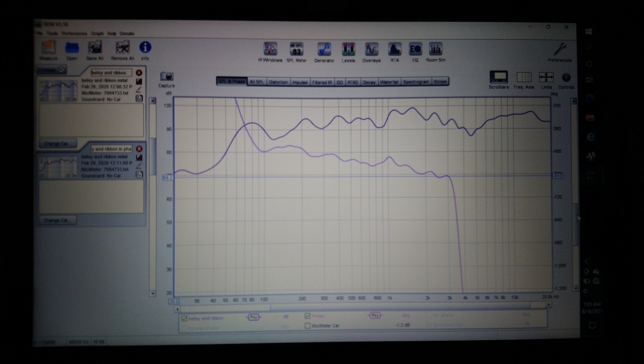The image size is (644, 364).
Task: Open the Overlays window
Action: (371, 52)
